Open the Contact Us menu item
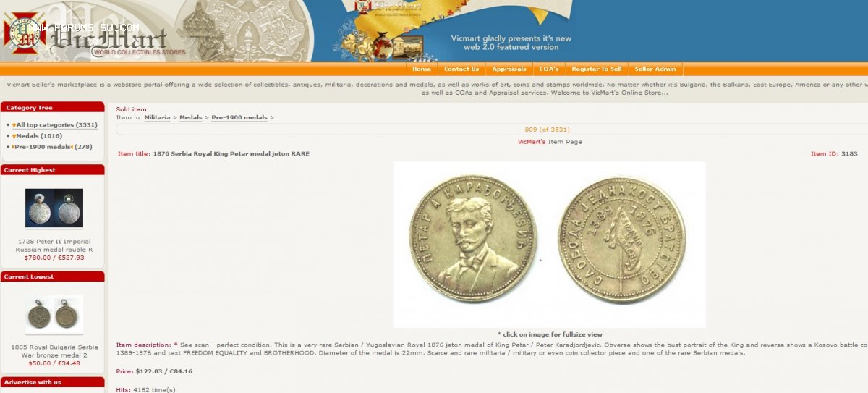The width and height of the screenshot is (868, 393). pos(461,69)
